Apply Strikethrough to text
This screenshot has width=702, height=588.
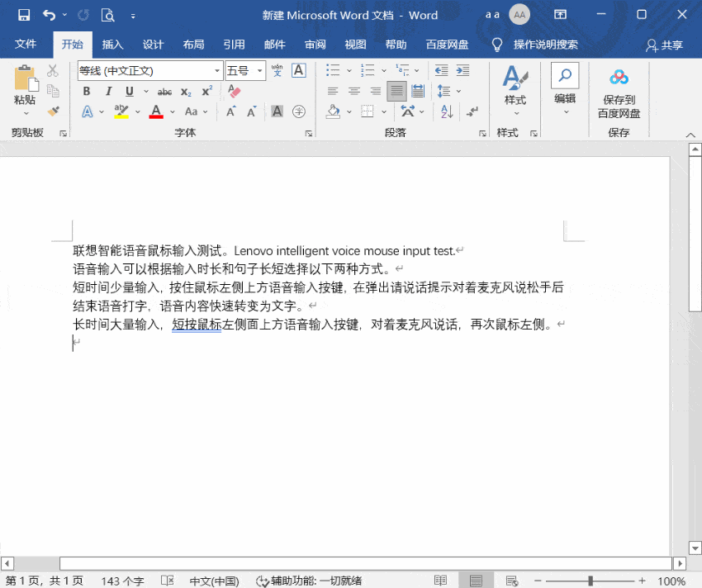[x=164, y=91]
